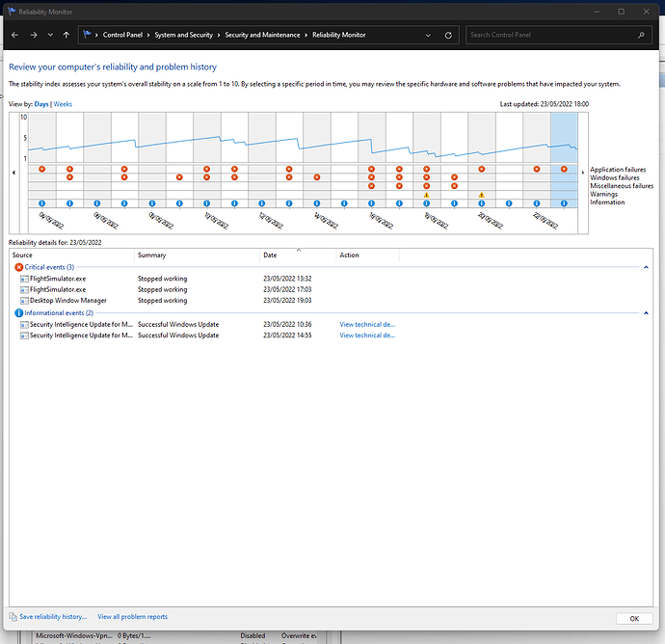Refresh the Reliability Monitor address bar
The image size is (665, 644).
[449, 35]
